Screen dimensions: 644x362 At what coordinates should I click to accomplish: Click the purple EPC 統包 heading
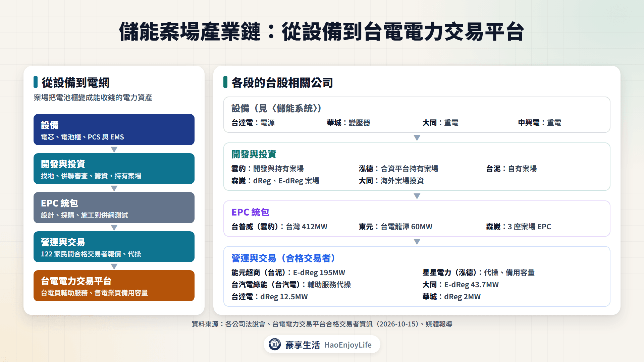click(x=250, y=212)
